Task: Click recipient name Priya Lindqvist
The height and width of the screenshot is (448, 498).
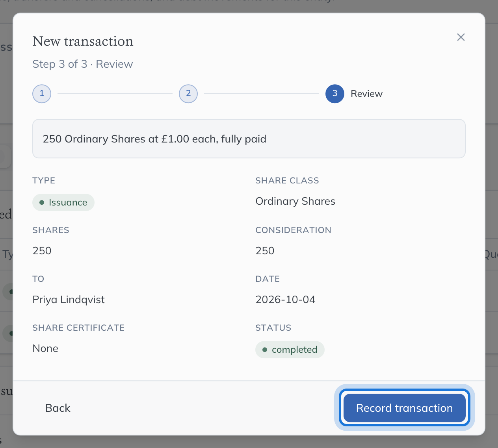Action: (x=69, y=300)
